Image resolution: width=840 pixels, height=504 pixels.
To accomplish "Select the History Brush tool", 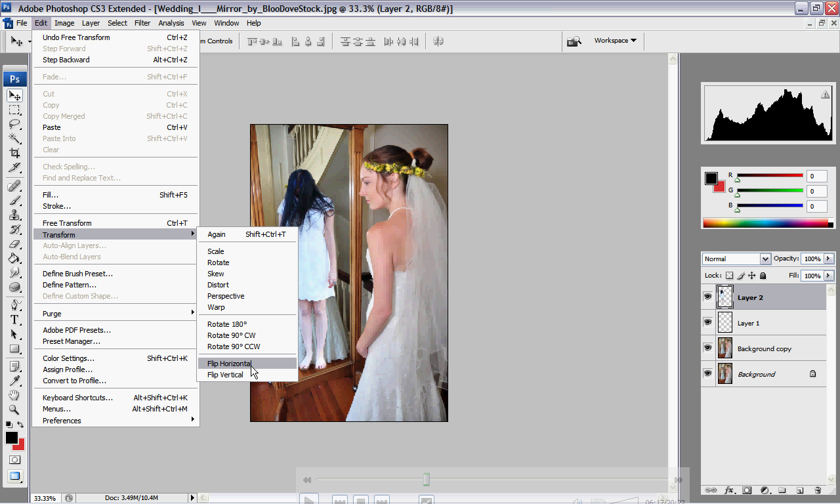I will click(x=14, y=230).
